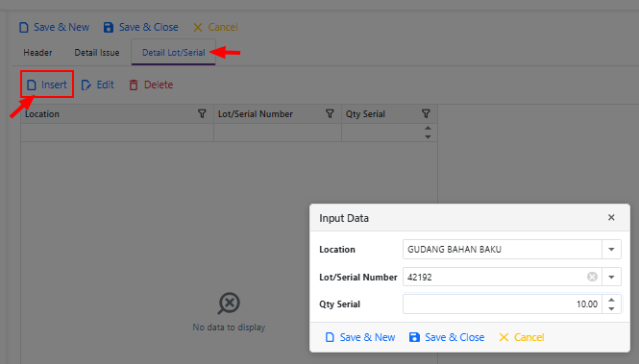Open the filter on Lot/Serial Number column
The height and width of the screenshot is (364, 639).
pos(330,114)
